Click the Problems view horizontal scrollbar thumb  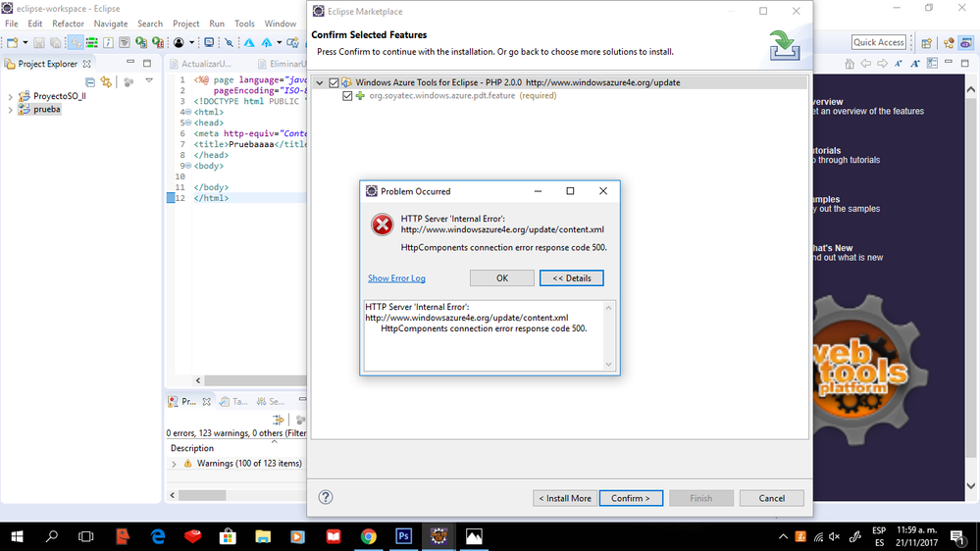[202, 495]
